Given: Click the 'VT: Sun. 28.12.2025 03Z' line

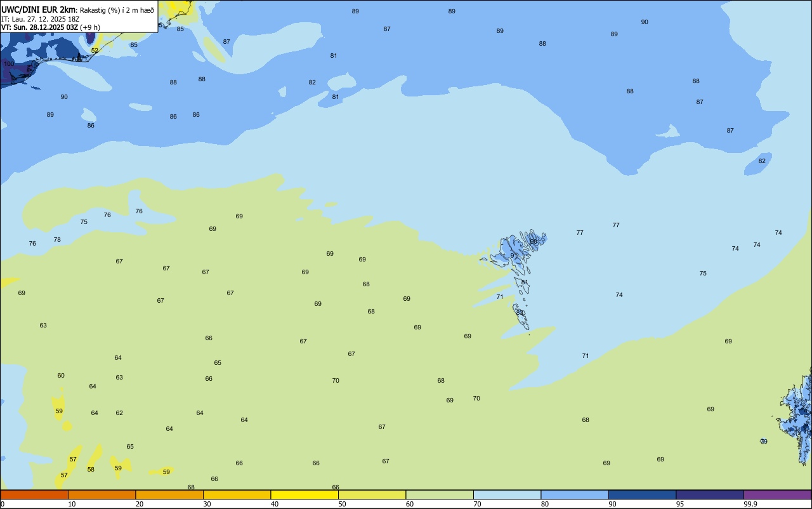Looking at the screenshot, I should [39, 27].
